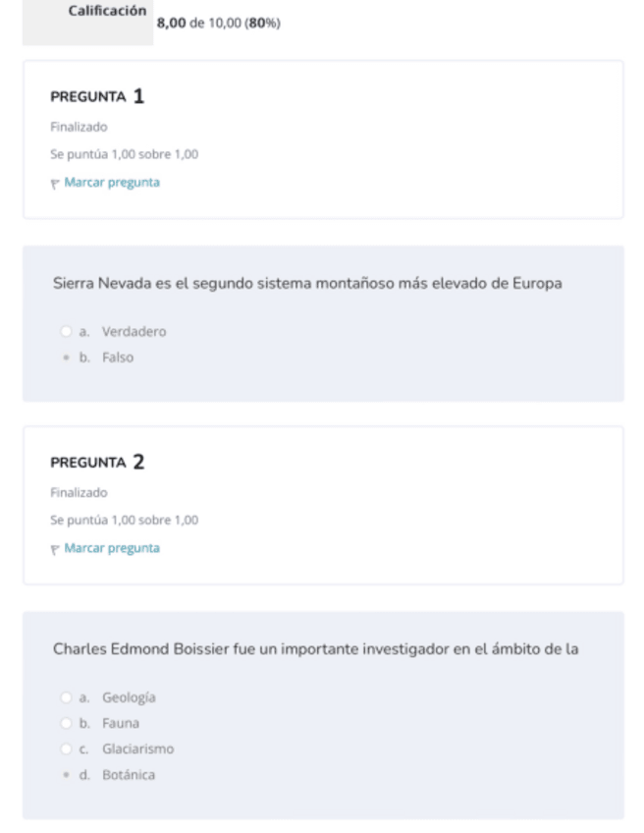Click the flag icon in Pregunta 1
Screen dimensions: 644x833
55,183
